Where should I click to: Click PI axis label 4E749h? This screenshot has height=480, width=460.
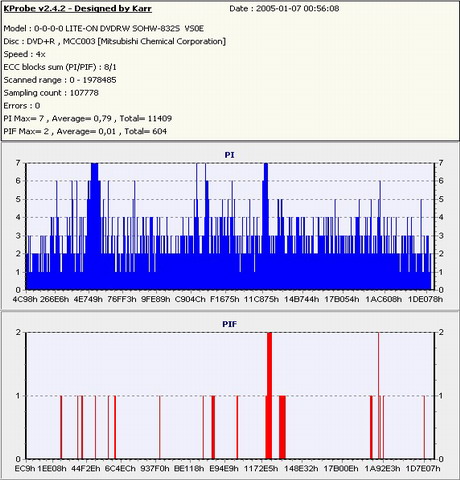[88, 299]
